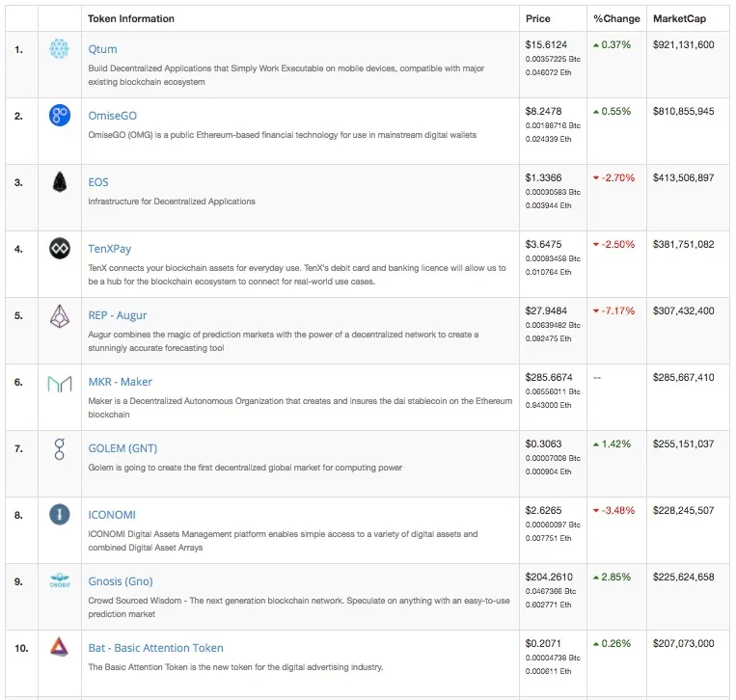The image size is (736, 700).
Task: Click the Gnosis logo icon
Action: point(60,580)
